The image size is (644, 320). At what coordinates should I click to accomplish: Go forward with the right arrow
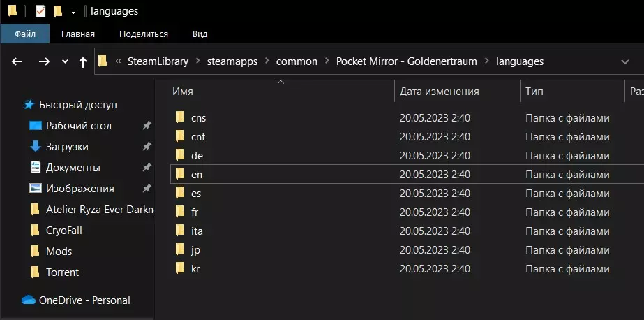click(x=44, y=61)
